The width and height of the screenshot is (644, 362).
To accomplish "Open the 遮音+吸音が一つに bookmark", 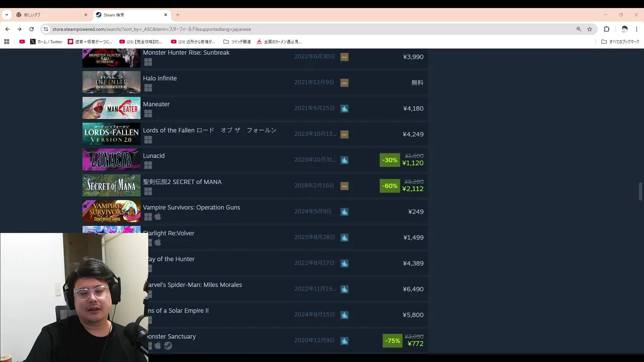I will [x=90, y=42].
